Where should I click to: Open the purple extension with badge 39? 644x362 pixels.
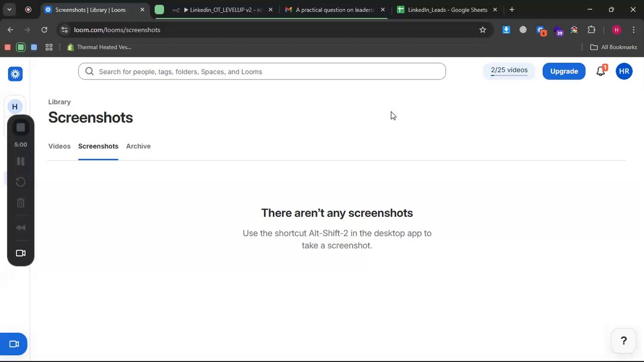[558, 31]
